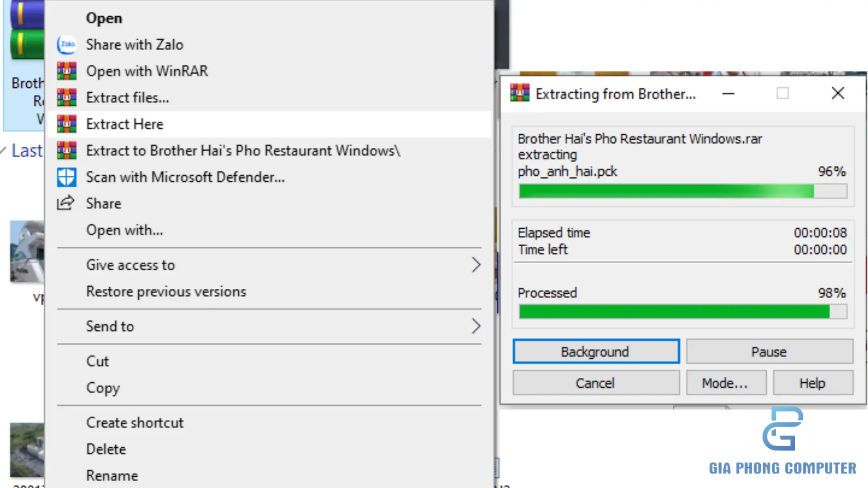Click the WinRAR icon next to Open with WinRAR
Viewport: 868px width, 488px height.
tap(66, 71)
